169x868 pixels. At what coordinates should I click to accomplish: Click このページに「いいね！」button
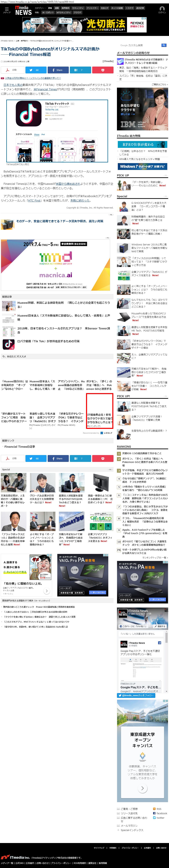133,626
